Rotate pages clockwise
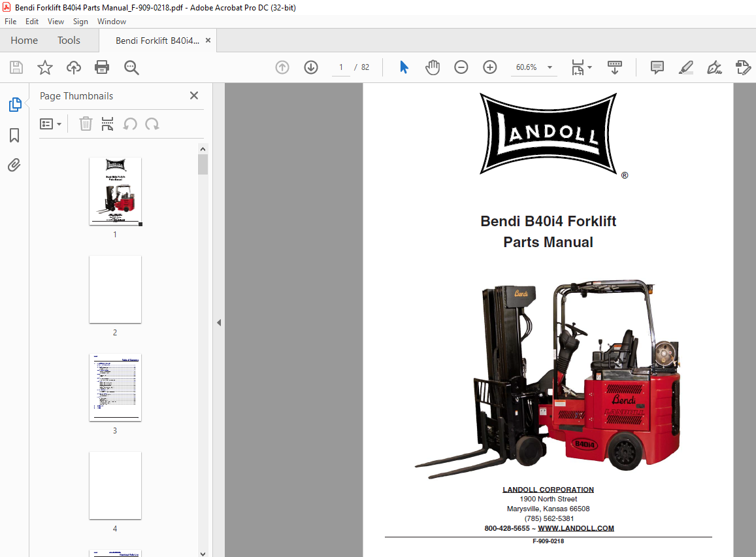 (x=152, y=124)
